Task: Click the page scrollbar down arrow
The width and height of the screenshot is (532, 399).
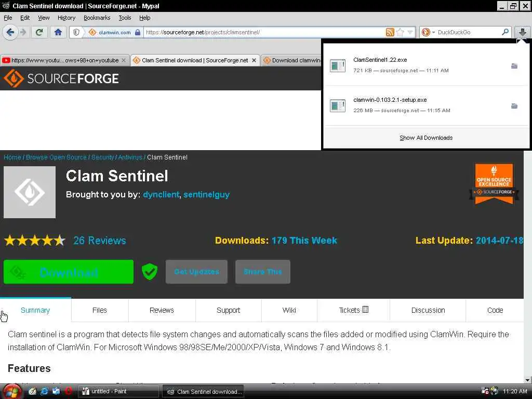Action: pyautogui.click(x=528, y=380)
